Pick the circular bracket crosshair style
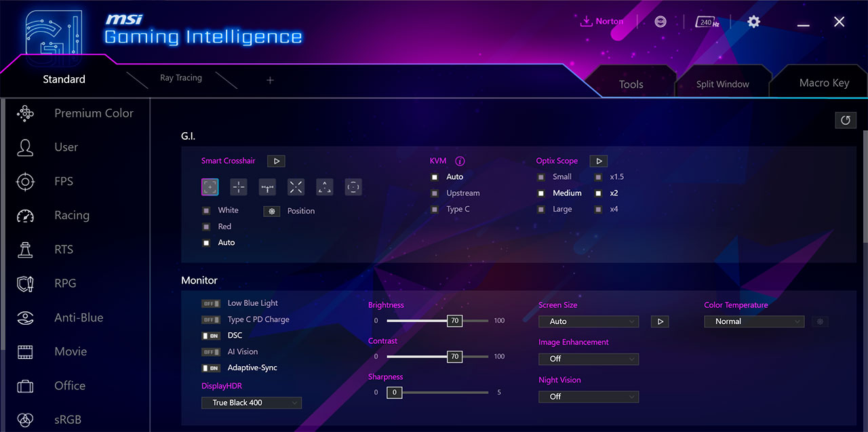This screenshot has width=868, height=432. [353, 186]
